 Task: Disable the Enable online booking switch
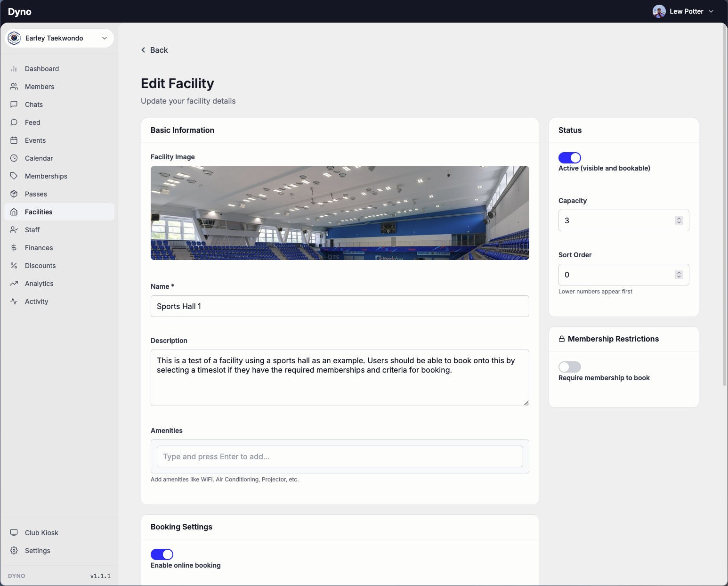[162, 554]
